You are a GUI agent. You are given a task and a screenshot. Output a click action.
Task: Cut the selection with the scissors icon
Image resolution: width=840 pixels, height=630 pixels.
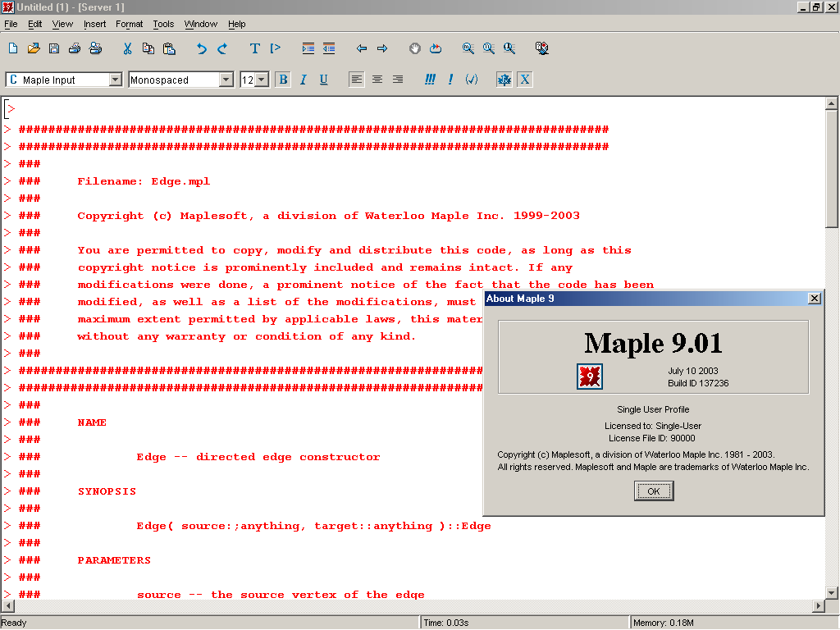coord(127,48)
